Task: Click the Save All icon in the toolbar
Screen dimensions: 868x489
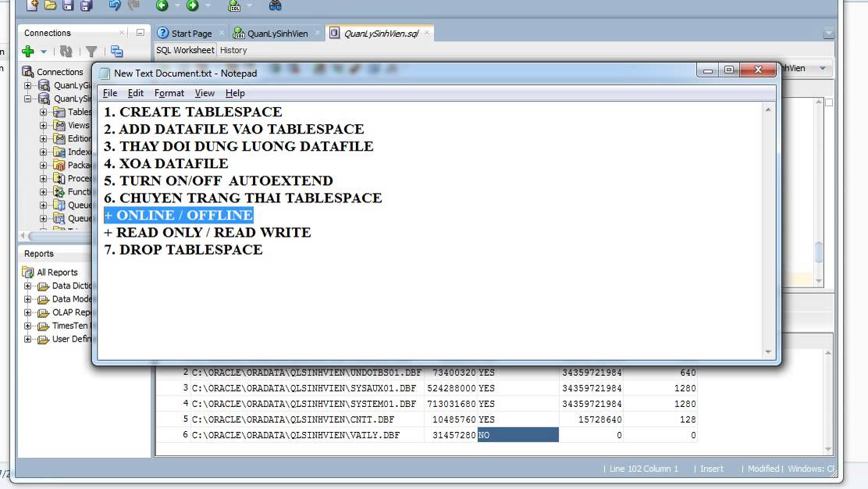Action: click(87, 5)
